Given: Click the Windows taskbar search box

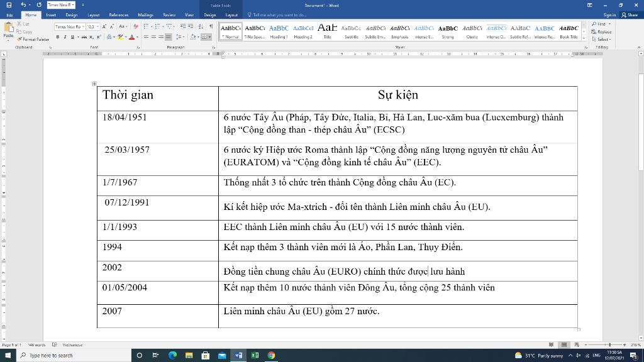Looking at the screenshot, I should [74, 356].
